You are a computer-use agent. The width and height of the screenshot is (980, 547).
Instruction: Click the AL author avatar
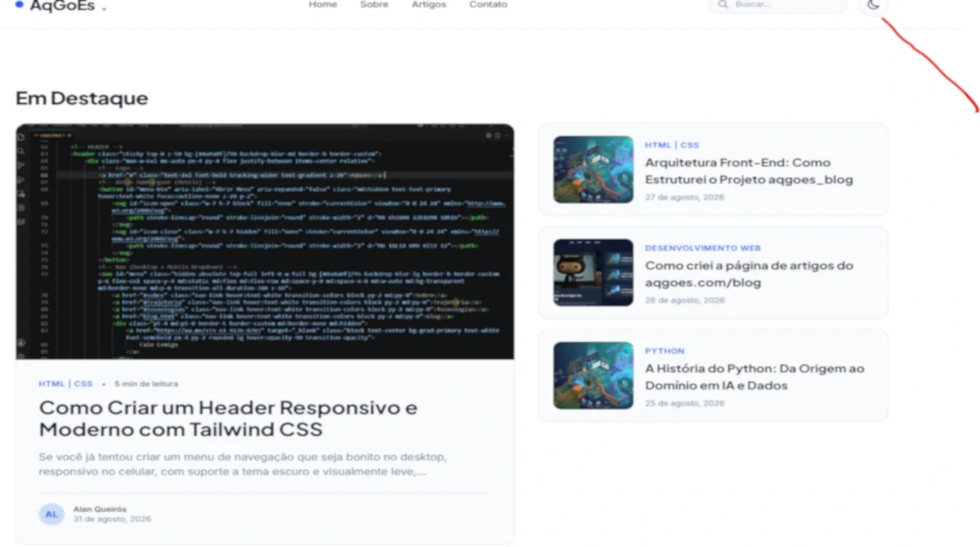click(x=51, y=514)
